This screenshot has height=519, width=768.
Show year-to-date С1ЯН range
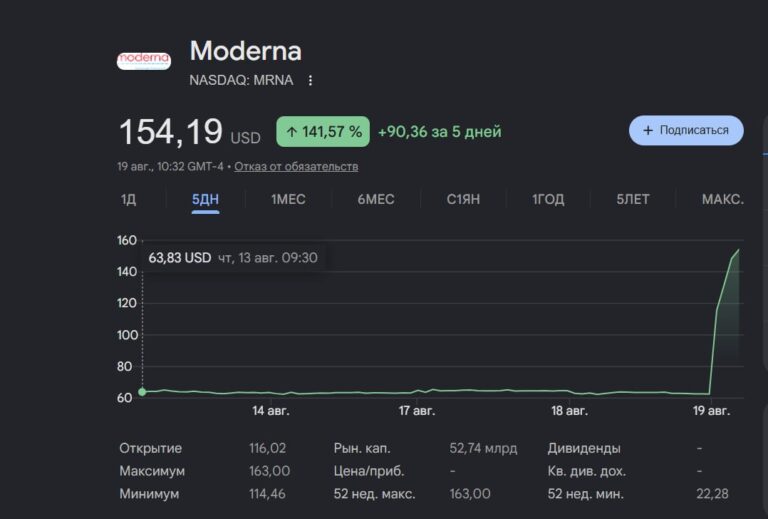pyautogui.click(x=463, y=199)
